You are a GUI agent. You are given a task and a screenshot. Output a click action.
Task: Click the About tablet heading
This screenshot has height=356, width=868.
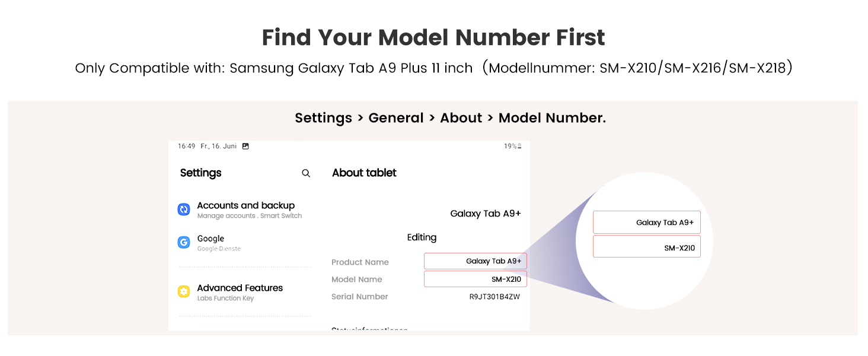tap(364, 173)
